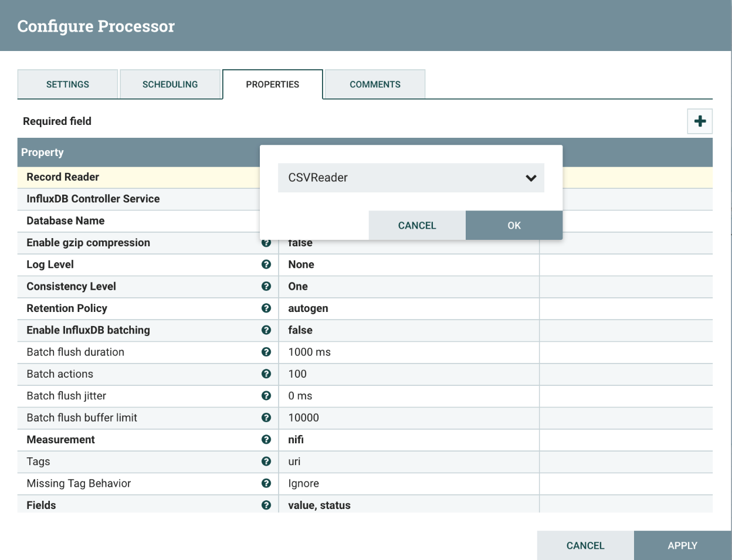Apply the processor configuration
Image resolution: width=732 pixels, height=560 pixels.
coord(682,545)
